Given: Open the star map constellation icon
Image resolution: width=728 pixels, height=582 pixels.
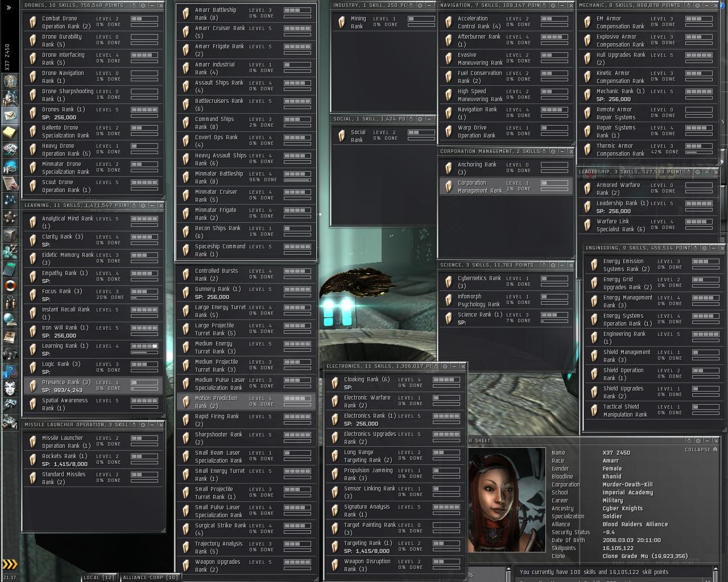Looking at the screenshot, I should click(11, 200).
